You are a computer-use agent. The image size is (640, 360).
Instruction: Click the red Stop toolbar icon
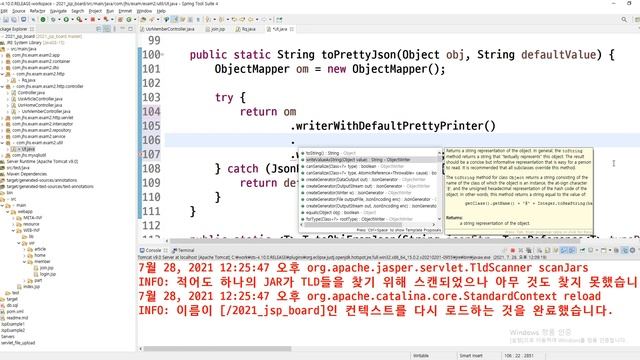point(93,20)
